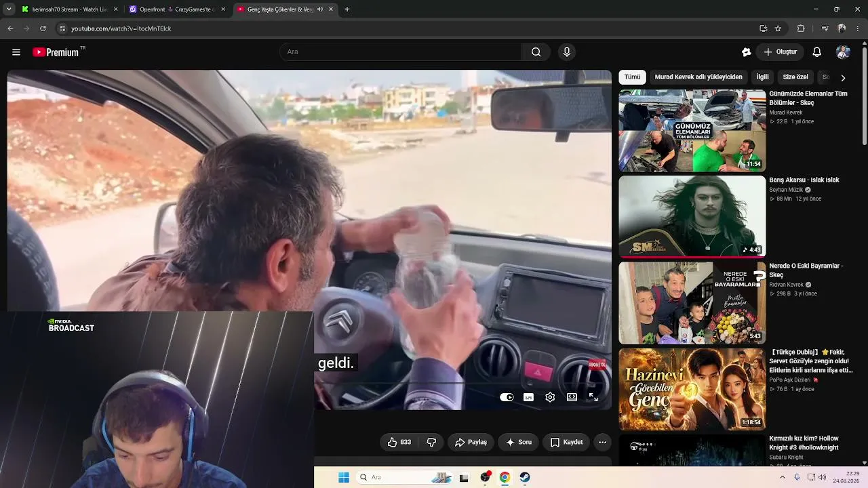Open OBS Studio from the taskbar
Image resolution: width=868 pixels, height=488 pixels.
pyautogui.click(x=485, y=477)
